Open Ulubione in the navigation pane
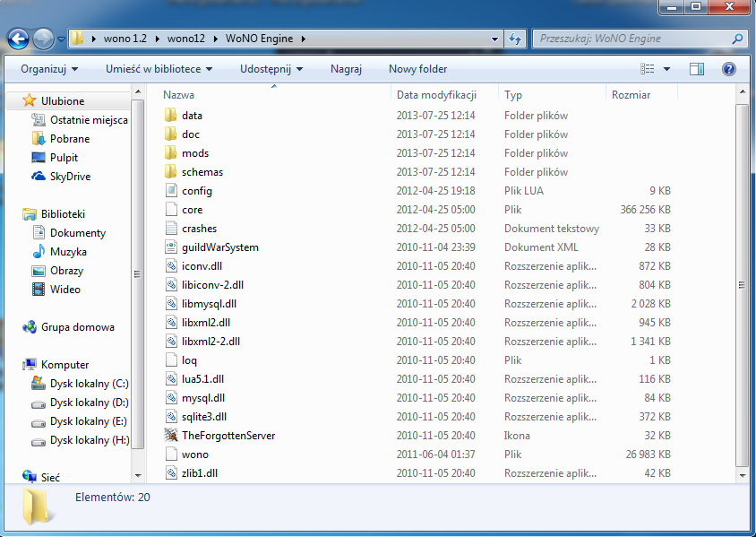756x537 pixels. [x=63, y=100]
